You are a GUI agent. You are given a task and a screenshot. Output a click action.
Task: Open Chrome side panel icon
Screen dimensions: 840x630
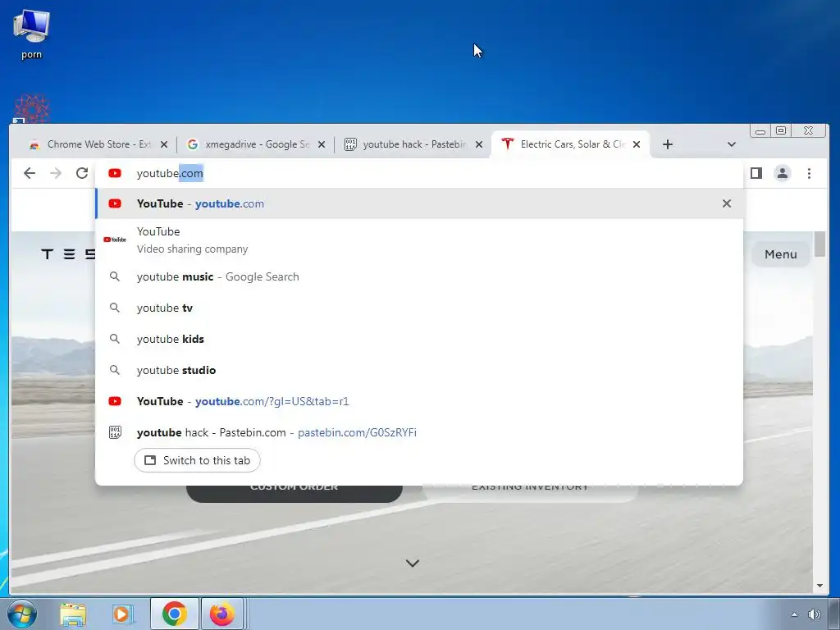(756, 173)
